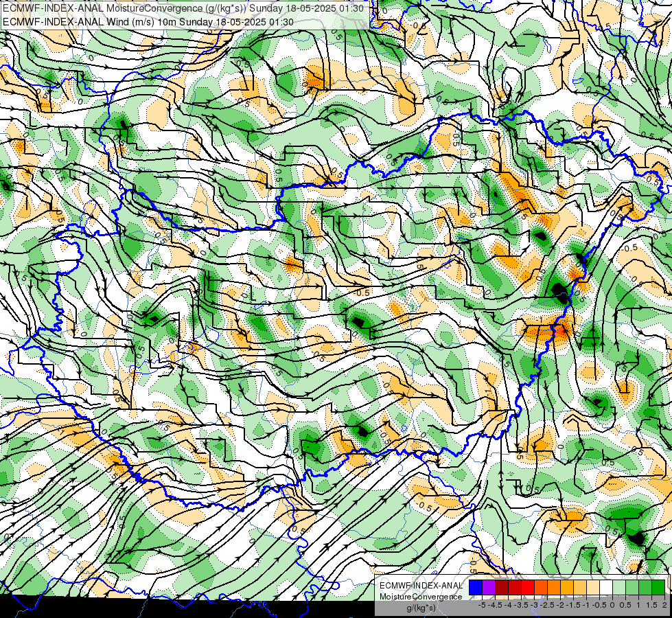Click legend label MoistureConvergence

point(421,597)
